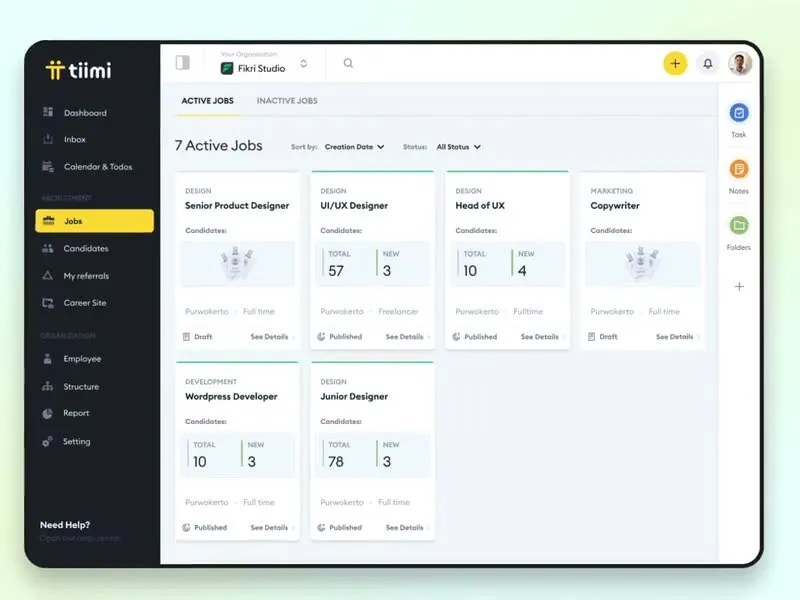Click the yellow plus add button
This screenshot has height=600, width=800.
(x=675, y=64)
